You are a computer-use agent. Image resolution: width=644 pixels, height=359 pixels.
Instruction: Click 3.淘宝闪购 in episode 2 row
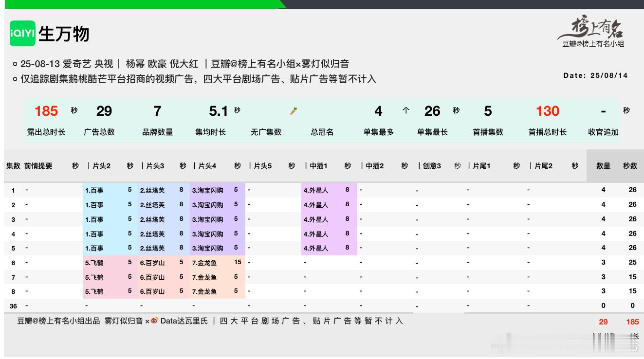tap(207, 205)
